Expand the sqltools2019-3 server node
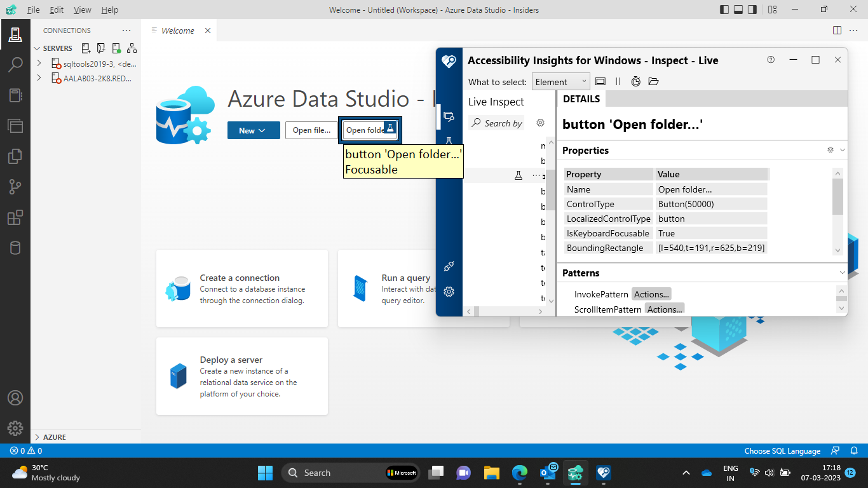The height and width of the screenshot is (488, 868). [39, 64]
